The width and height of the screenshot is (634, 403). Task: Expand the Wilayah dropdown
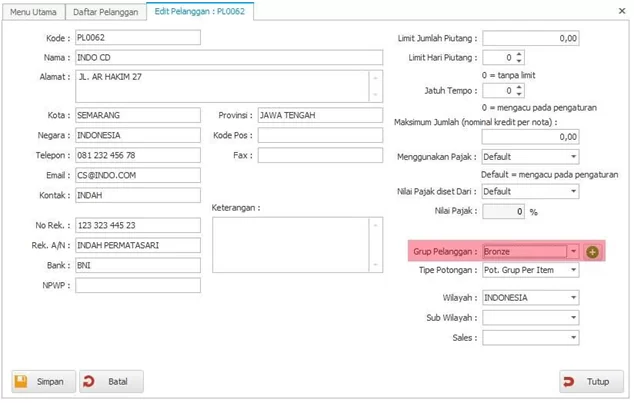pyautogui.click(x=573, y=298)
